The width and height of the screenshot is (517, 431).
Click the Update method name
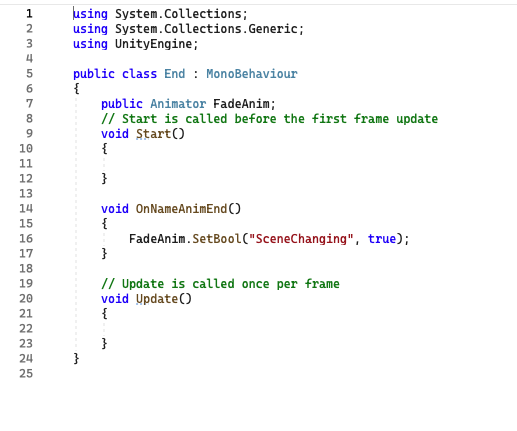(157, 299)
